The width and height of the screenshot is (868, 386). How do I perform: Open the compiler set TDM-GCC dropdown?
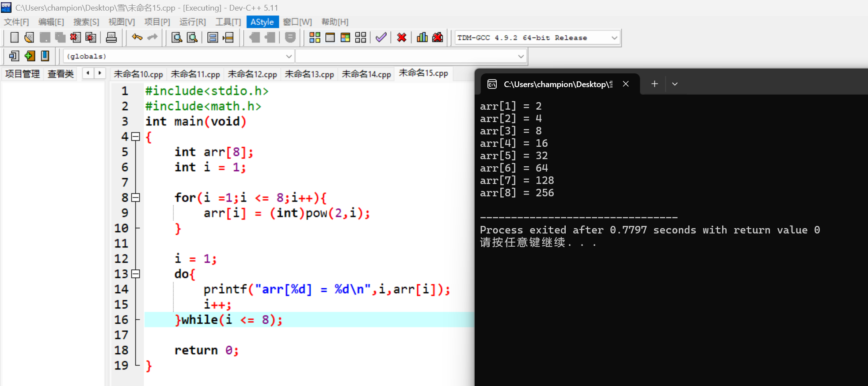(614, 38)
